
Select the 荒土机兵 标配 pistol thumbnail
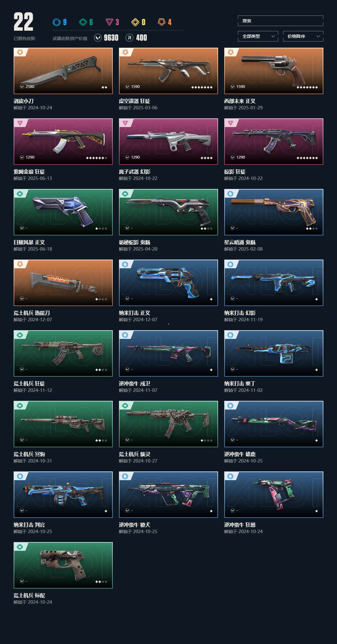coord(63,565)
